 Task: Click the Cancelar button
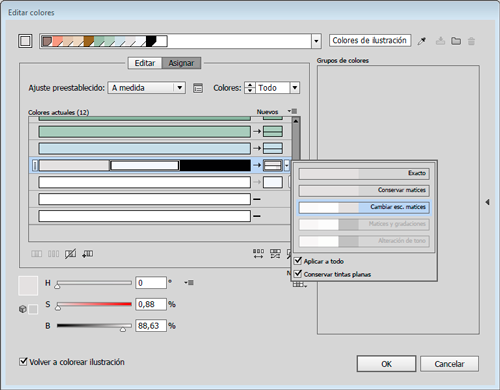pyautogui.click(x=449, y=364)
